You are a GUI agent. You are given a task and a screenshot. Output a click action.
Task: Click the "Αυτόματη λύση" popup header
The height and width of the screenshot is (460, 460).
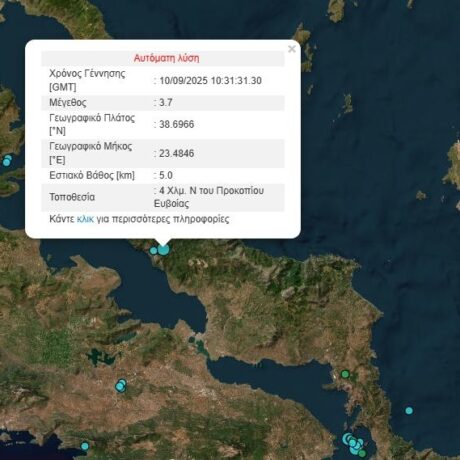pyautogui.click(x=166, y=58)
